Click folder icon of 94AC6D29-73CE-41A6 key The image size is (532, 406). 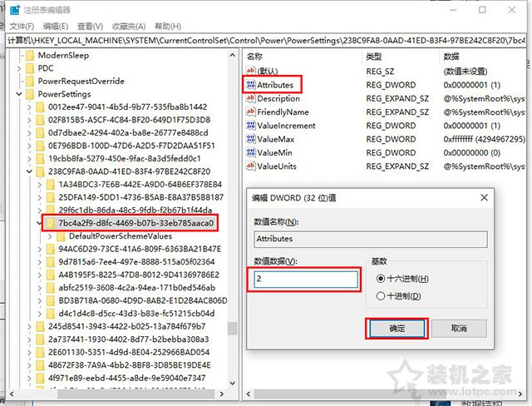pos(51,249)
